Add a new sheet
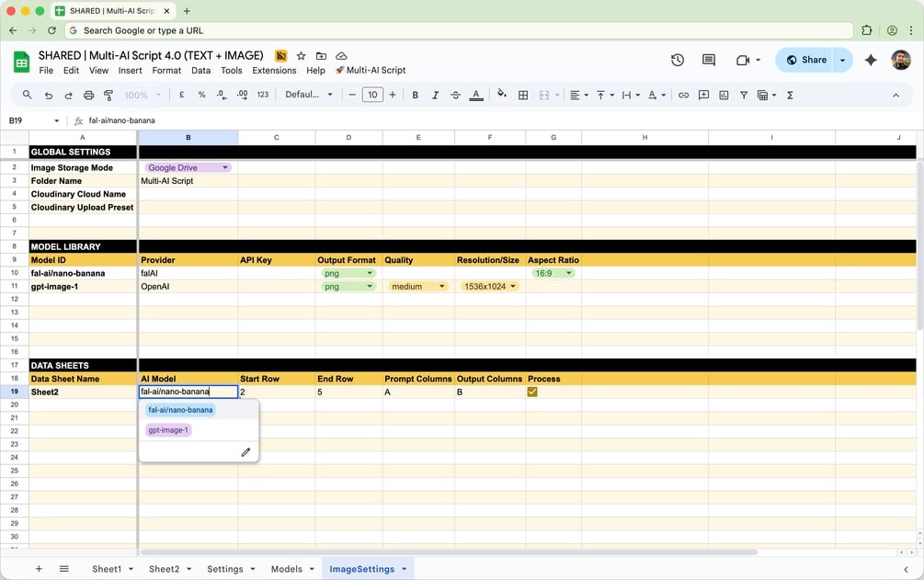Screen dimensions: 924x580 [39, 569]
